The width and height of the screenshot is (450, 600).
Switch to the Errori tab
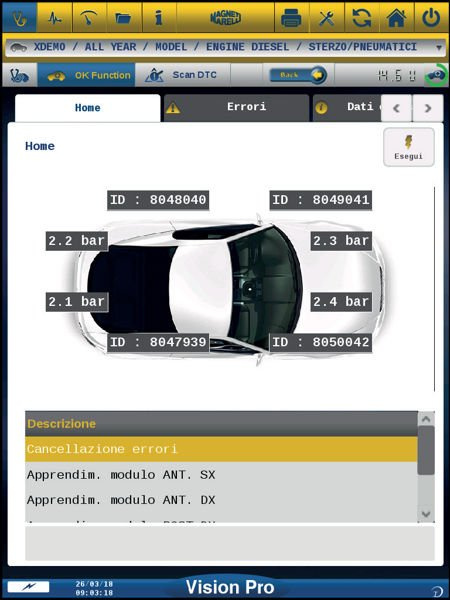(x=236, y=108)
